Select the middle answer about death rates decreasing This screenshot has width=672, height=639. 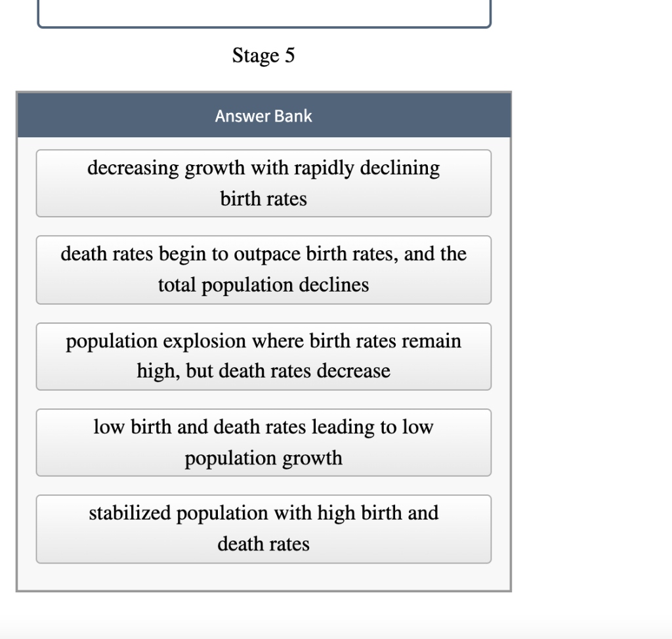tap(263, 356)
